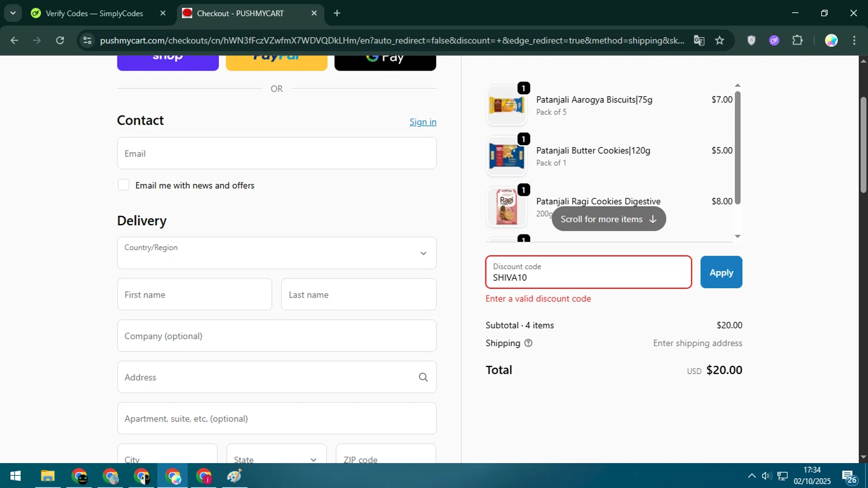Click the address bar URL

[x=392, y=41]
